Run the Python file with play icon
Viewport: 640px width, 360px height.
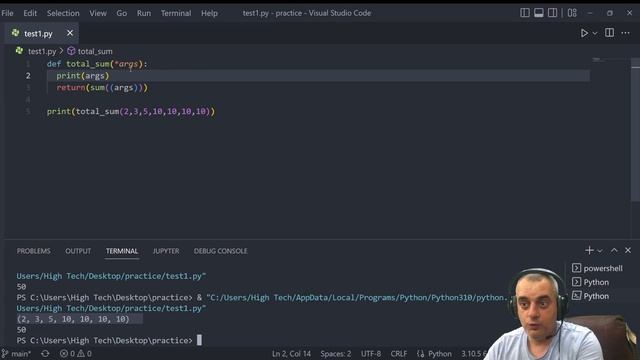pyautogui.click(x=584, y=33)
